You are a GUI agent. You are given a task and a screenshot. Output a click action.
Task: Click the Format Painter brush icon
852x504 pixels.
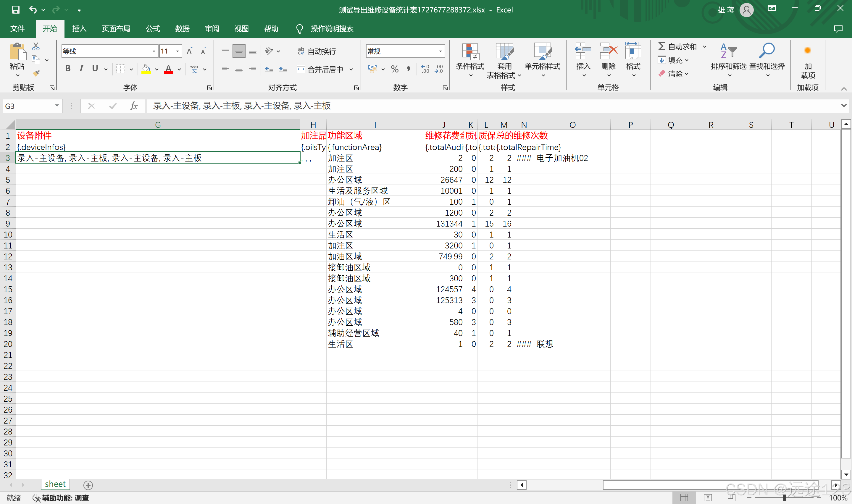36,73
